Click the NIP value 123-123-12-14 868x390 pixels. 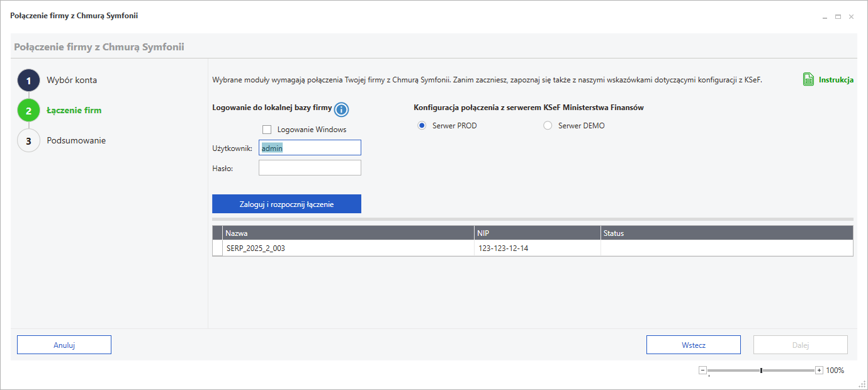(504, 248)
